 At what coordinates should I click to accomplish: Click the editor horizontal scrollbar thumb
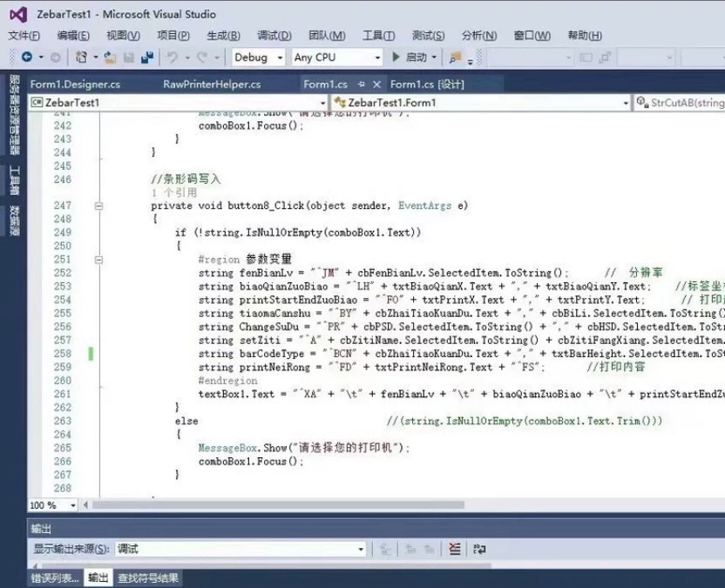(x=278, y=505)
